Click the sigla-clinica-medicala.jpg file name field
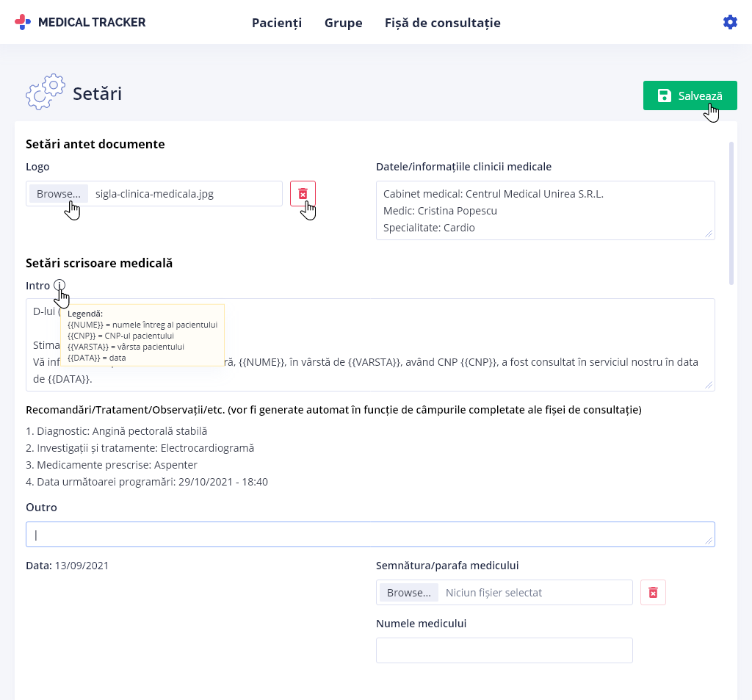The width and height of the screenshot is (752, 700). click(185, 194)
